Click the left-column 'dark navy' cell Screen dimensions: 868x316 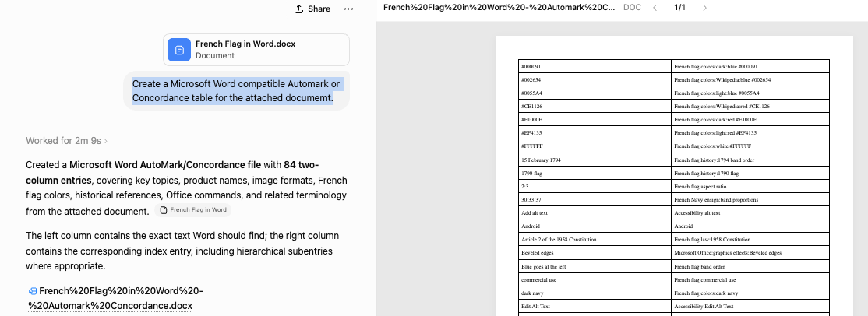click(595, 293)
